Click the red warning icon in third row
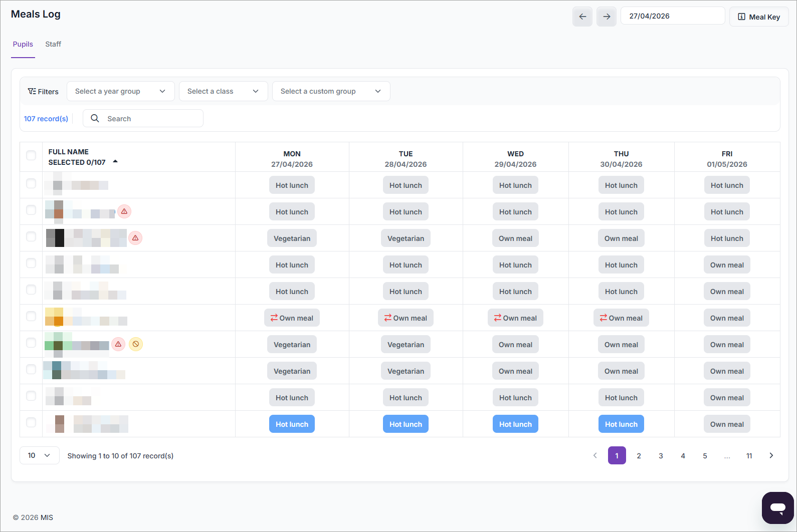The width and height of the screenshot is (797, 532). (135, 238)
